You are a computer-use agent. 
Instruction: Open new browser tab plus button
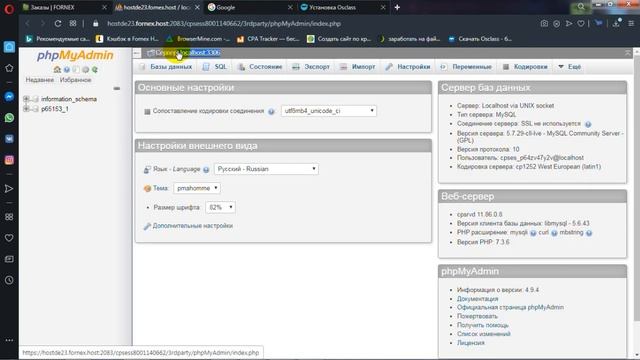coord(397,7)
